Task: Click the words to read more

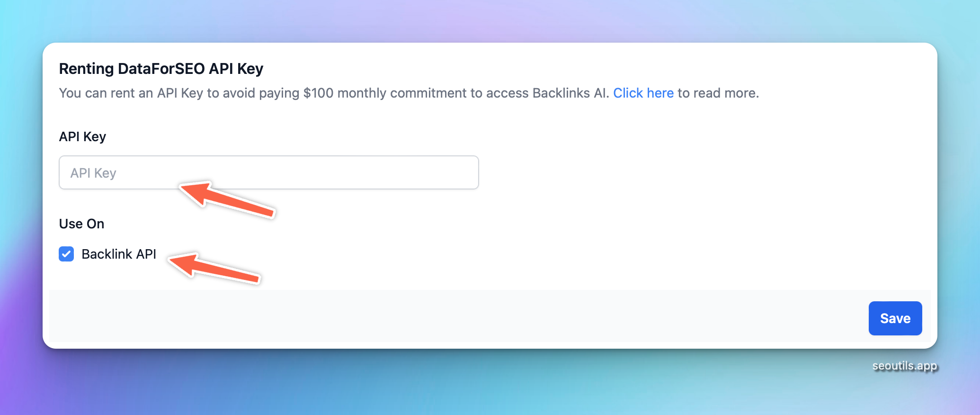Action: [x=718, y=93]
